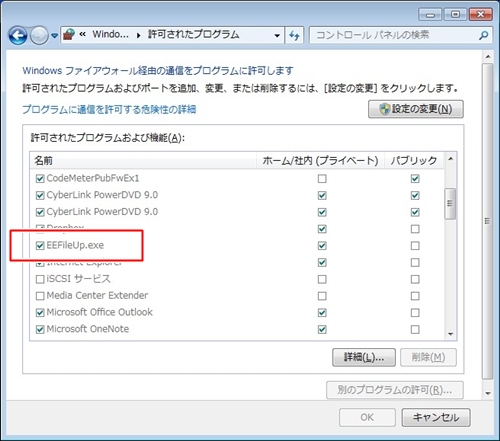Click program list scroll-up arrow
This screenshot has height=441, width=500.
[x=451, y=159]
